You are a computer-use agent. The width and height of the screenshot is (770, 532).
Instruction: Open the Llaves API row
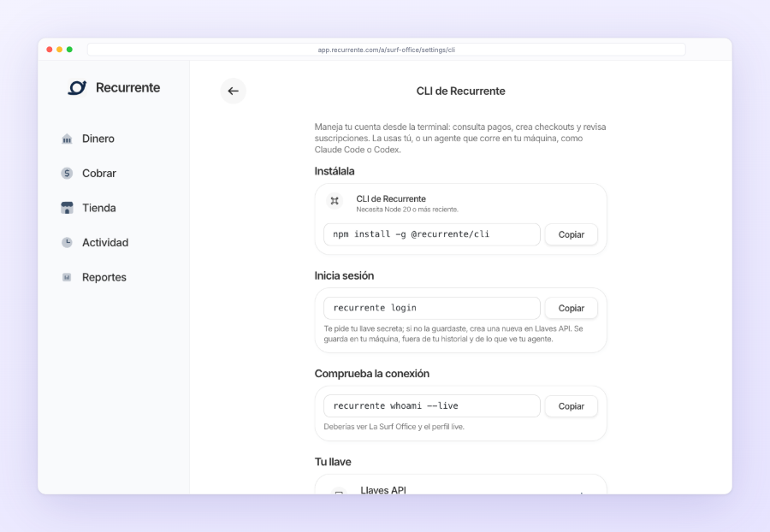tap(460, 486)
